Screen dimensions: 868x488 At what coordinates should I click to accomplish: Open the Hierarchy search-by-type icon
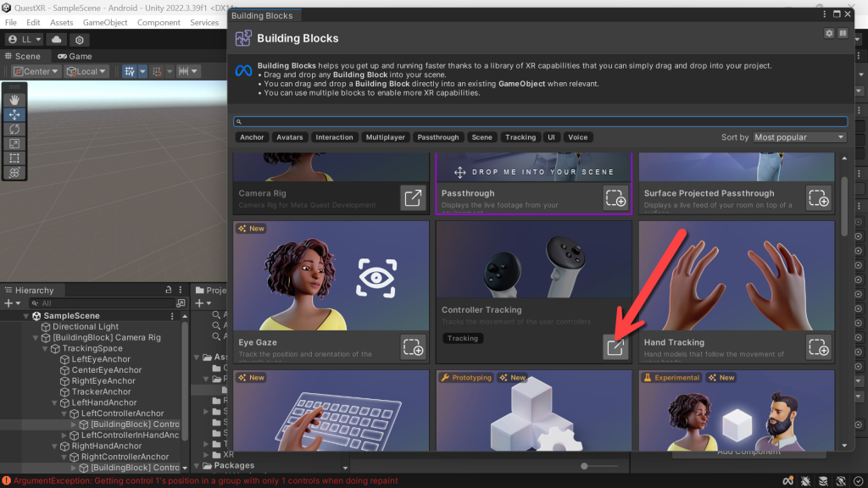pyautogui.click(x=181, y=303)
